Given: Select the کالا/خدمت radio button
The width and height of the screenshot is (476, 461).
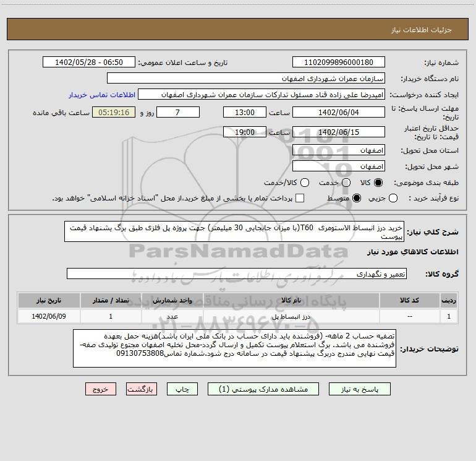Looking at the screenshot, I should pyautogui.click(x=305, y=183).
